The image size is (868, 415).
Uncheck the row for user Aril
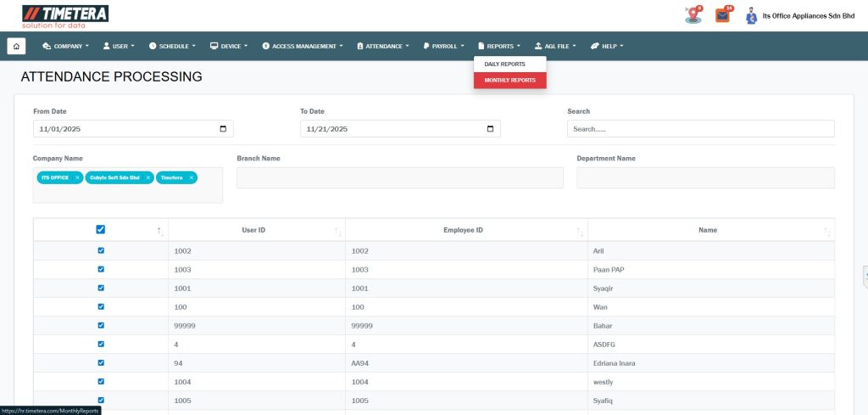click(101, 251)
